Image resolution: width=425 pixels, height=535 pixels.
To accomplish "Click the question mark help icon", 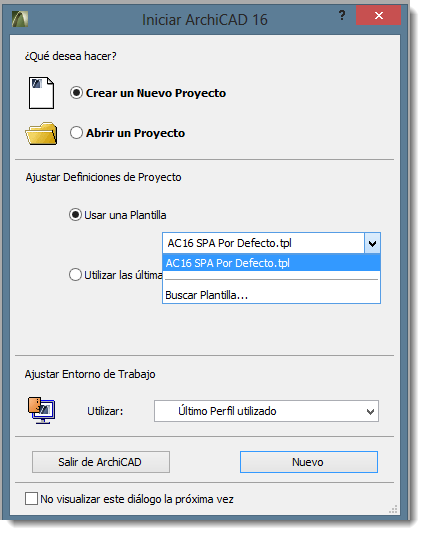I will (342, 15).
